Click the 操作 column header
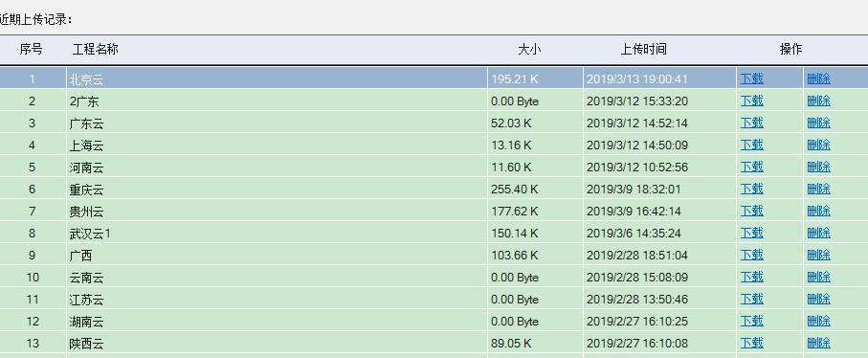The width and height of the screenshot is (868, 358). coord(791,49)
